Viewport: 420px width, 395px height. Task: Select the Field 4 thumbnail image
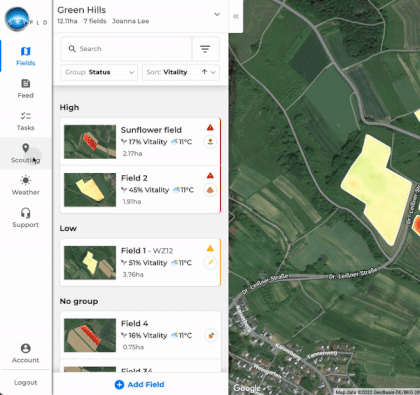90,335
